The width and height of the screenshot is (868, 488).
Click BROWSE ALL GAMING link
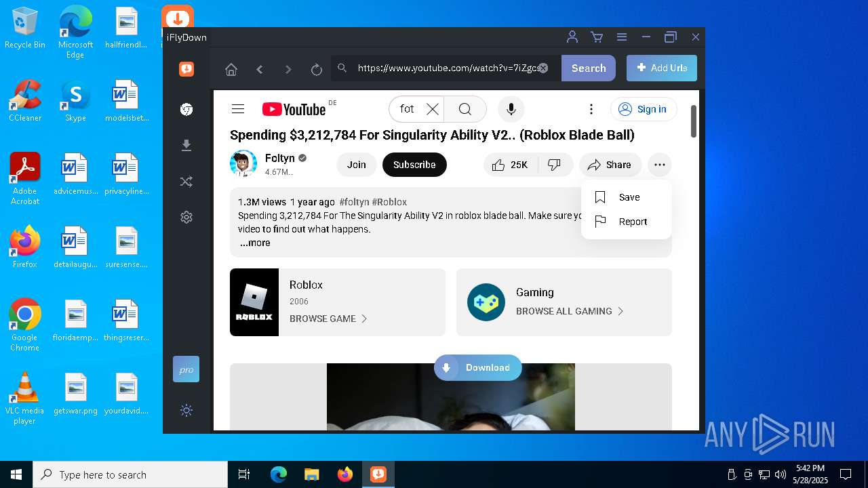point(570,311)
